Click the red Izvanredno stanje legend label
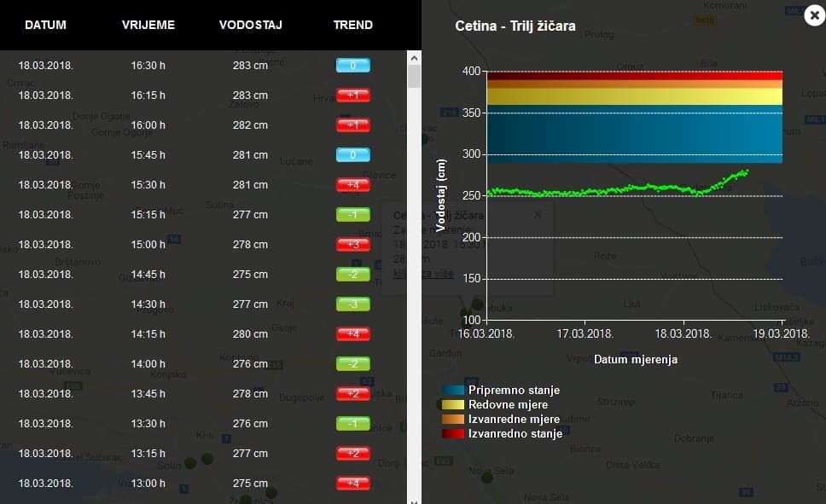Viewport: 826px width, 504px height. [515, 434]
